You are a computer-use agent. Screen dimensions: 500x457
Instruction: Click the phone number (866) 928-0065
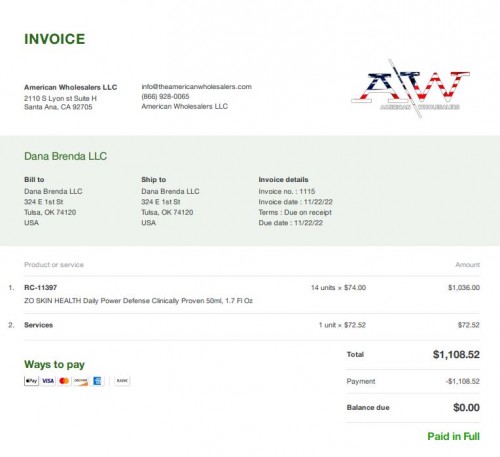click(x=165, y=96)
